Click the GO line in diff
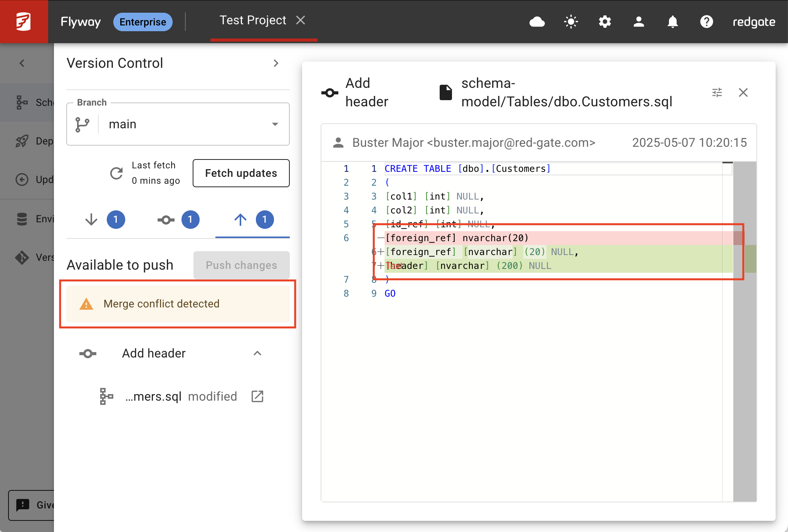788x532 pixels. pyautogui.click(x=390, y=294)
